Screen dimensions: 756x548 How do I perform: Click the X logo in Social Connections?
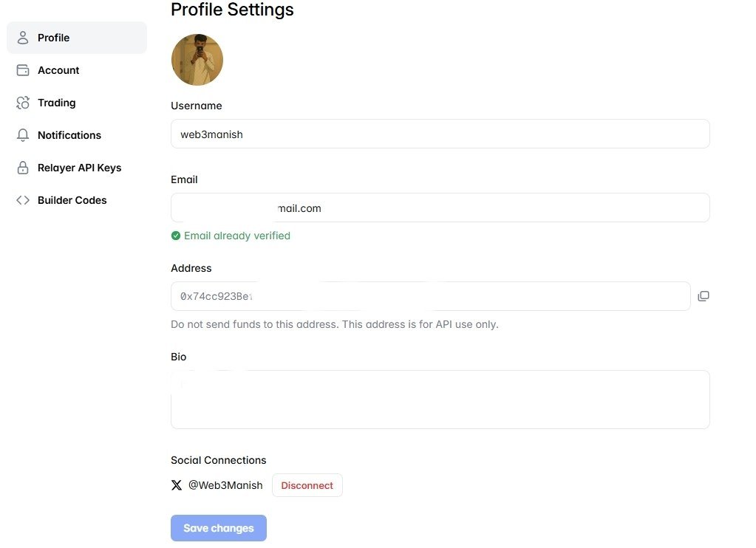(177, 485)
